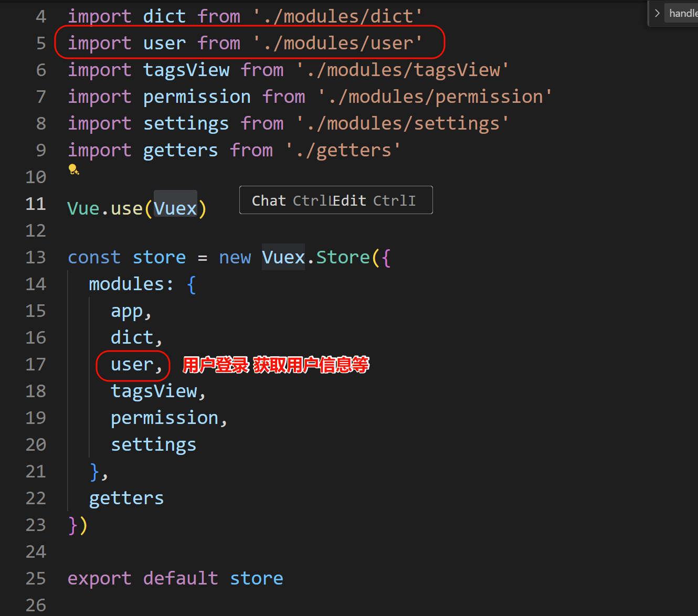The height and width of the screenshot is (616, 698).
Task: Click the './getters' import path string
Action: [343, 150]
